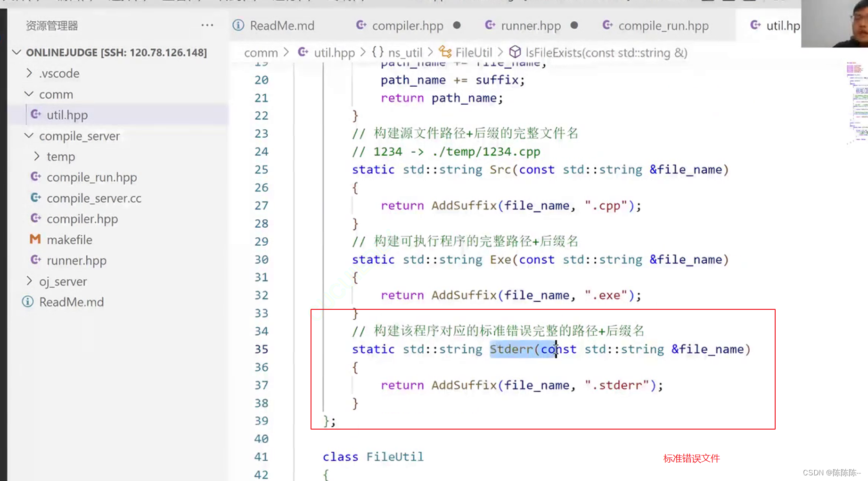Screen dimensions: 868x481
Task: Select the util.hpp editor tab
Action: pos(775,25)
